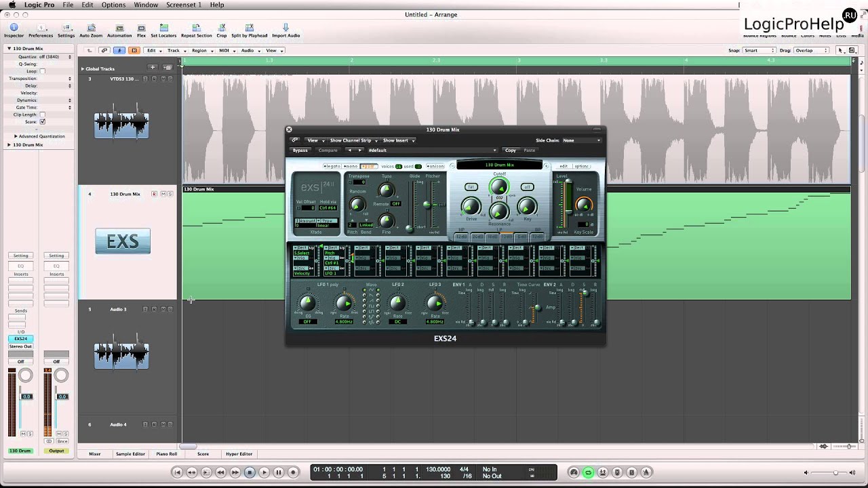The width and height of the screenshot is (868, 488).
Task: Open the Snap mode dropdown
Action: [x=758, y=50]
